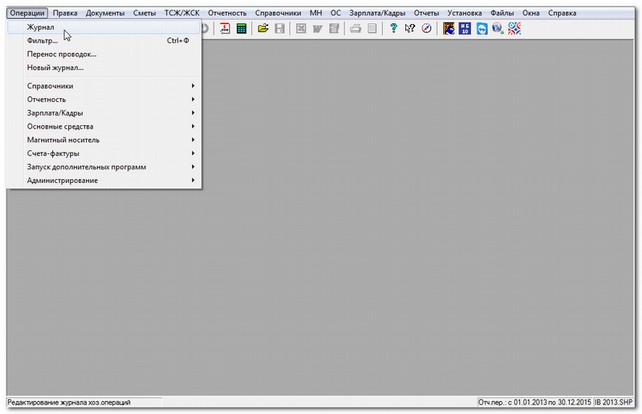Click the yellow open folder icon
642x414 pixels.
tap(263, 29)
